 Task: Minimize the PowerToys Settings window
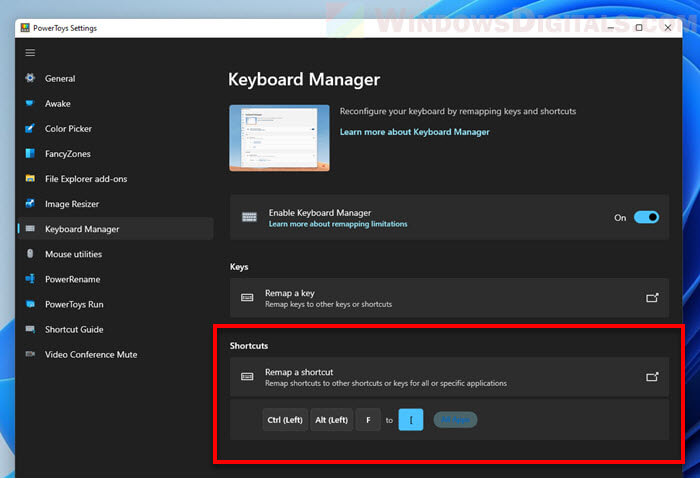pyautogui.click(x=611, y=28)
